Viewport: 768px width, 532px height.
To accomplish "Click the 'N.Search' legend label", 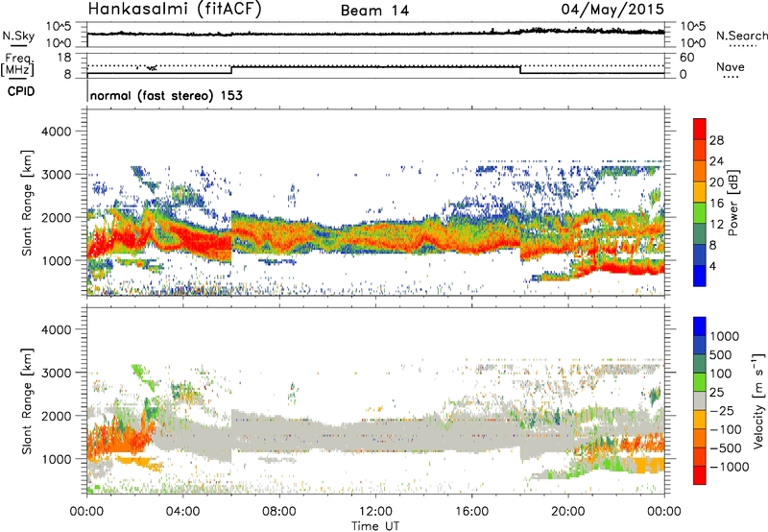I will pos(742,36).
